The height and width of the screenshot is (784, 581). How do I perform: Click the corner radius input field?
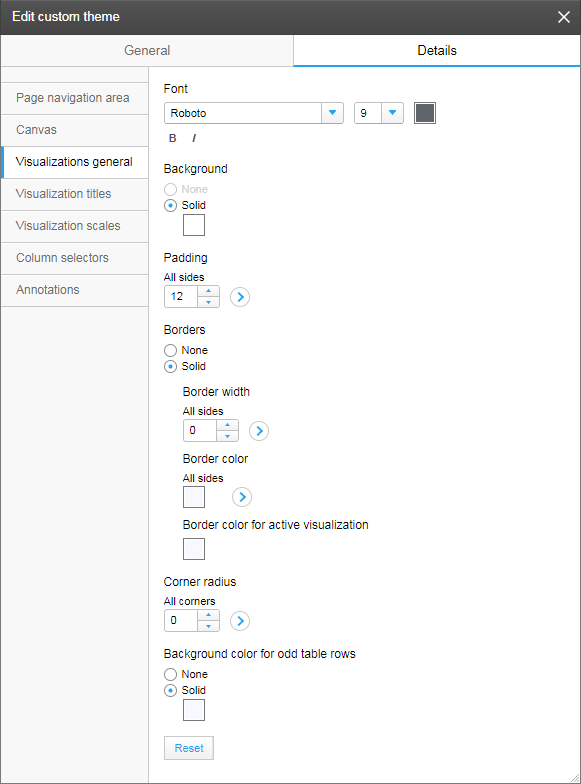pyautogui.click(x=181, y=621)
